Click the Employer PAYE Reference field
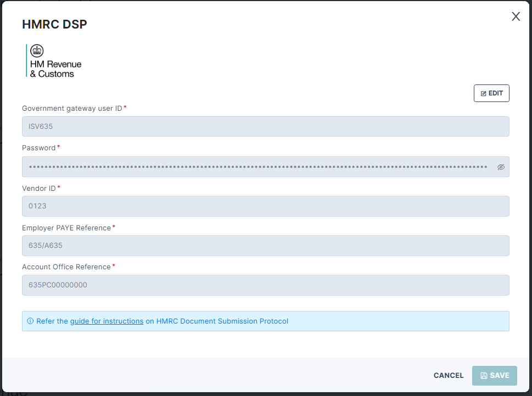Viewport: 532px width, 396px height. [265, 246]
